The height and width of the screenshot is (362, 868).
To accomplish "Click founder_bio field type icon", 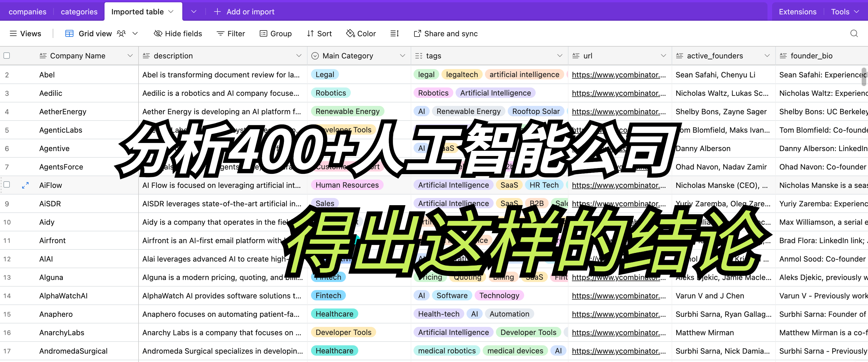I will (783, 56).
